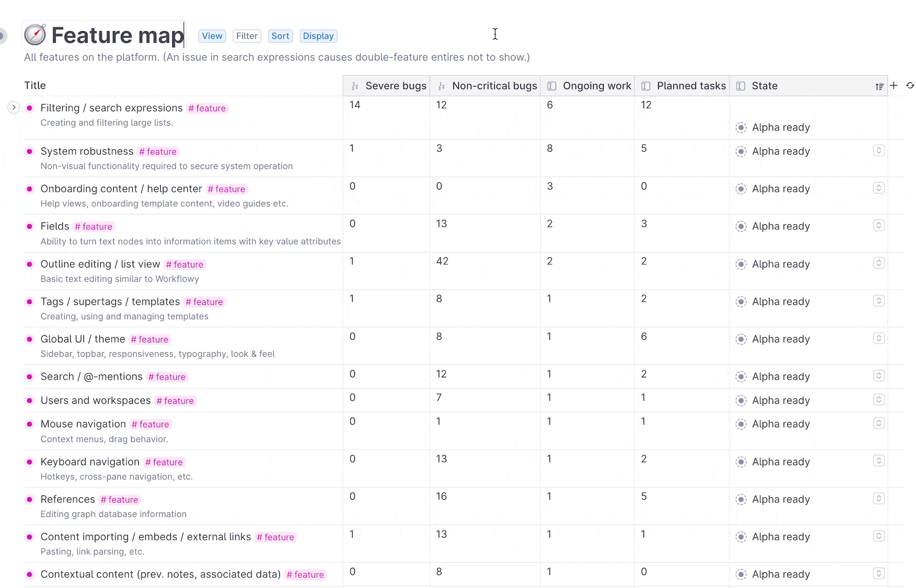Open the State dropdown for Contextual content
The width and height of the screenshot is (916, 588).
(878, 573)
